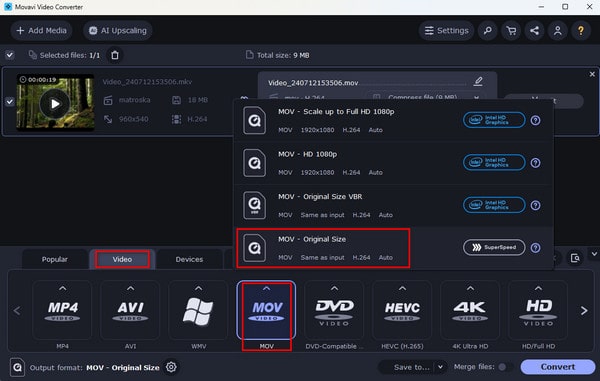Screen dimensions: 600x381
Task: Click the pencil edit output filename icon
Action: coord(478,82)
